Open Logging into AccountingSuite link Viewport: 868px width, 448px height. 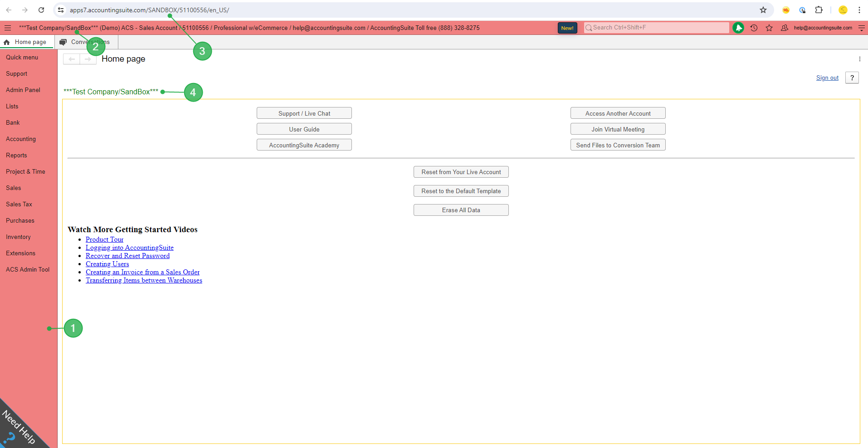[x=130, y=248]
